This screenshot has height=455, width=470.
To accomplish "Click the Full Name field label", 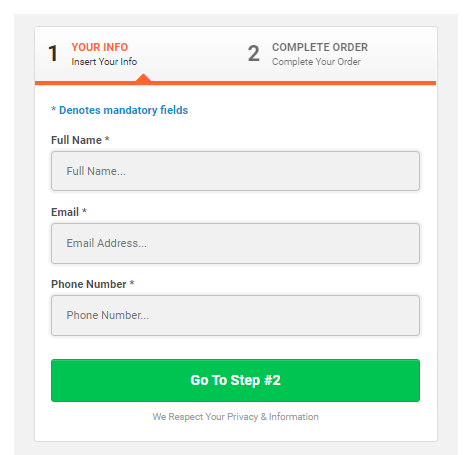I will 76,140.
